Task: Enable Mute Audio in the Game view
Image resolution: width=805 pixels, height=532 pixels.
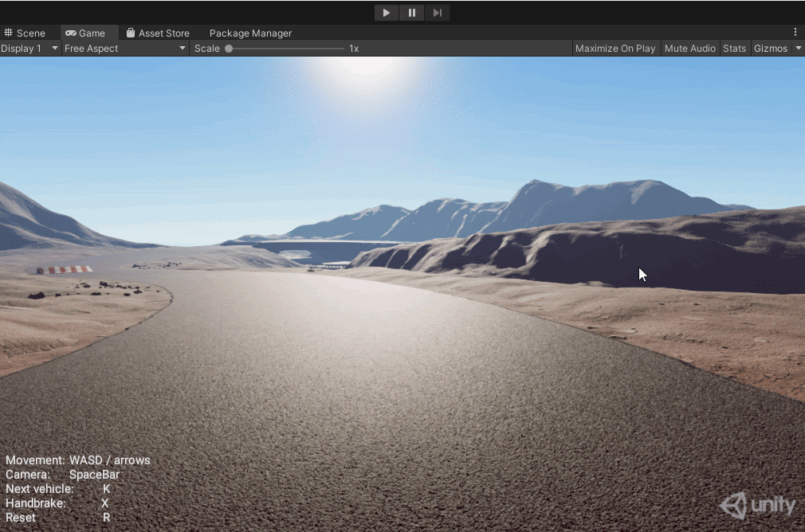Action: pyautogui.click(x=689, y=49)
